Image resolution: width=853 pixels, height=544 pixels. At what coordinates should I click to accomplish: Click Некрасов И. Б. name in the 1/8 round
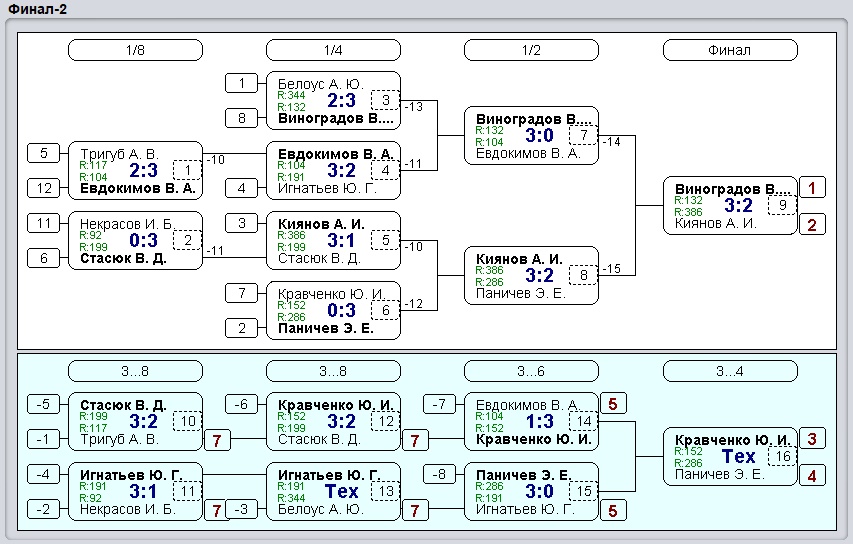pos(126,224)
